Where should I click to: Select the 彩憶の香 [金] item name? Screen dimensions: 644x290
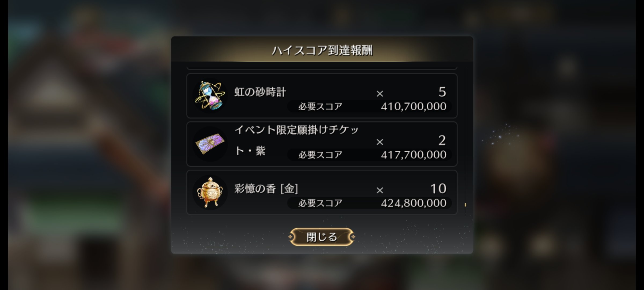tap(266, 189)
